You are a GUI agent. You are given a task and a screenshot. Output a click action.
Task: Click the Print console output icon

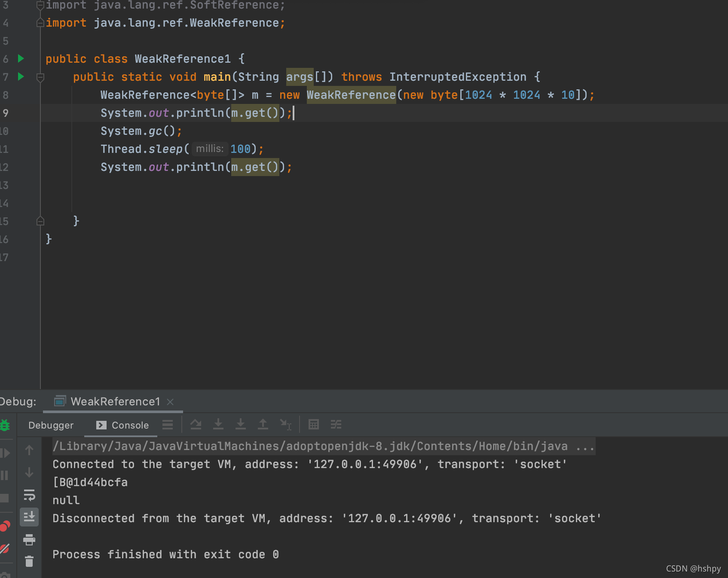click(29, 540)
